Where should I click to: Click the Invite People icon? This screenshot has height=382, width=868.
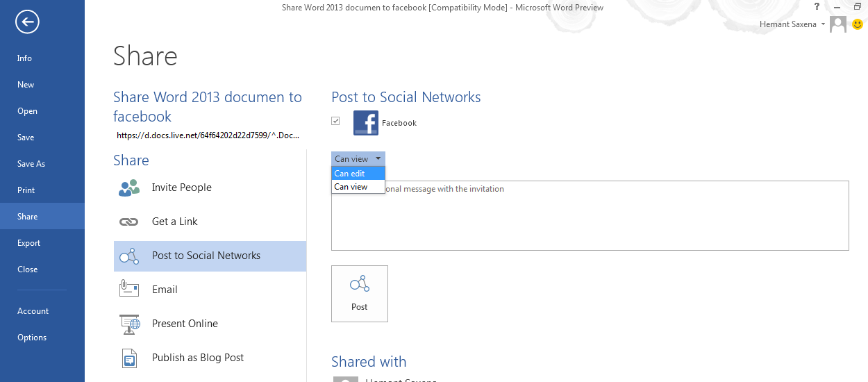click(129, 188)
